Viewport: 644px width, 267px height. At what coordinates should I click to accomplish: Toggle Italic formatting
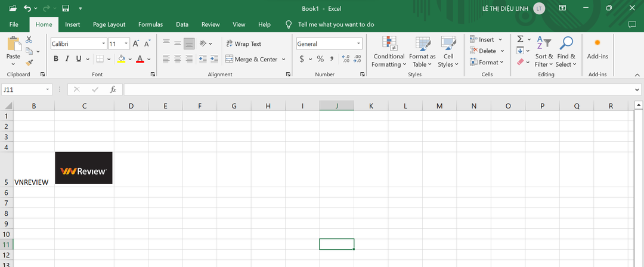(67, 59)
